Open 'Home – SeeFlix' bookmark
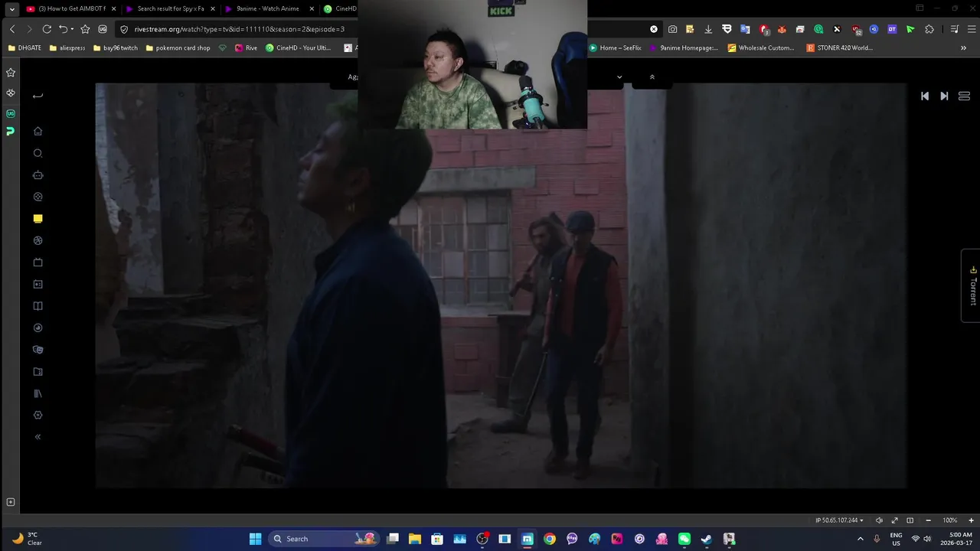 tap(615, 47)
